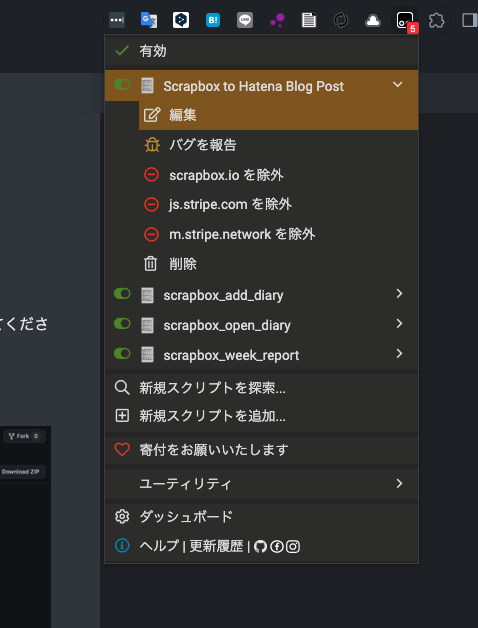
Task: Click the scrapbox_week_report script name
Action: click(x=231, y=355)
